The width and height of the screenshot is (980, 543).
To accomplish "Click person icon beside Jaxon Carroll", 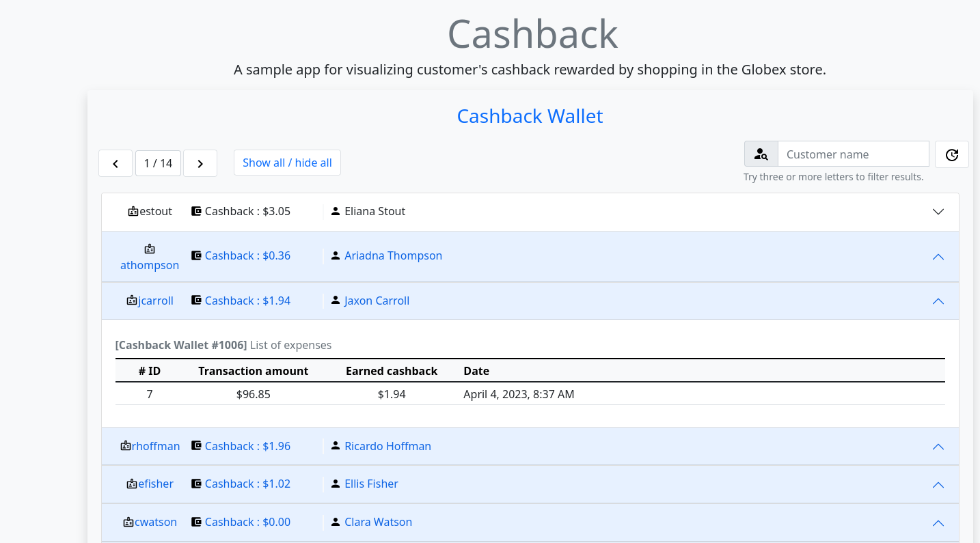I will tap(335, 300).
